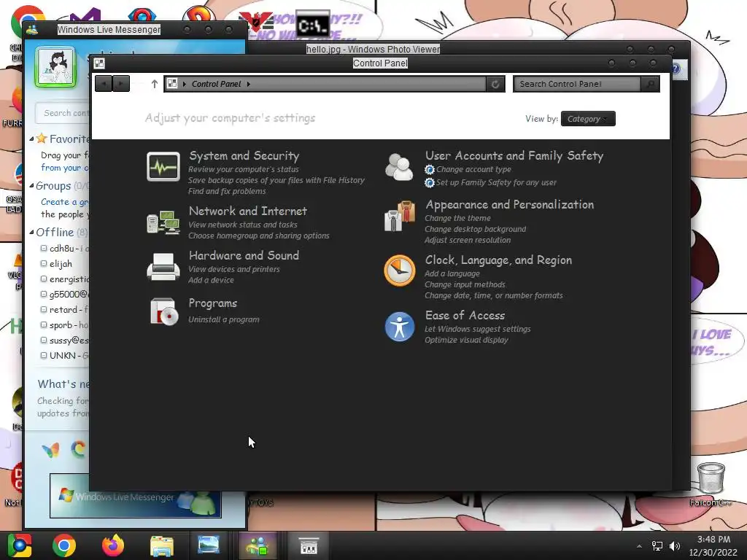Click Set up Family Safety for any user

pos(496,182)
